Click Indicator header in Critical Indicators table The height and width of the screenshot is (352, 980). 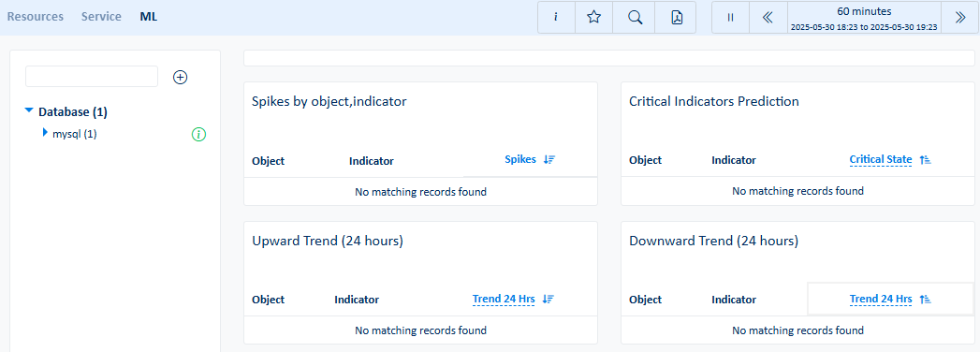734,160
